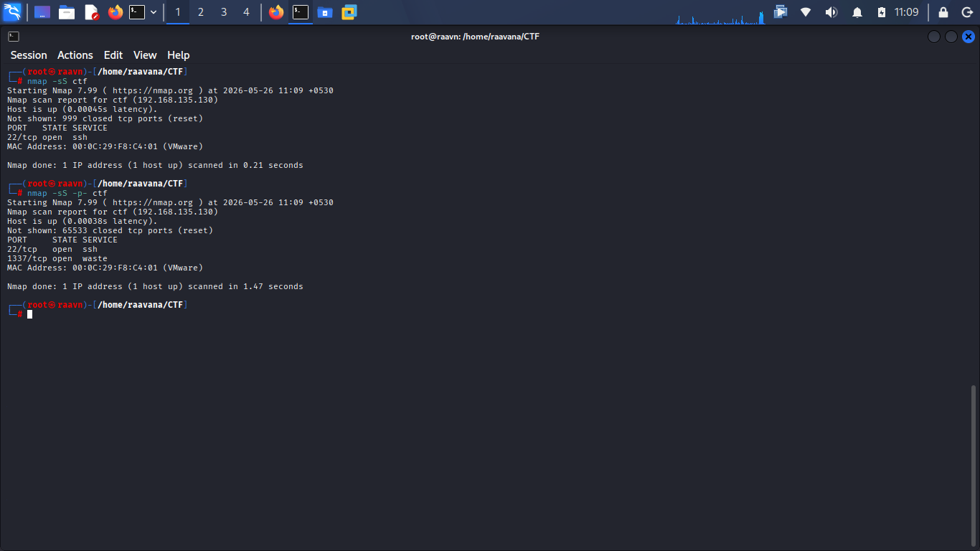980x551 pixels.
Task: Click the 'scanned in 0.21 seconds' line
Action: point(155,165)
